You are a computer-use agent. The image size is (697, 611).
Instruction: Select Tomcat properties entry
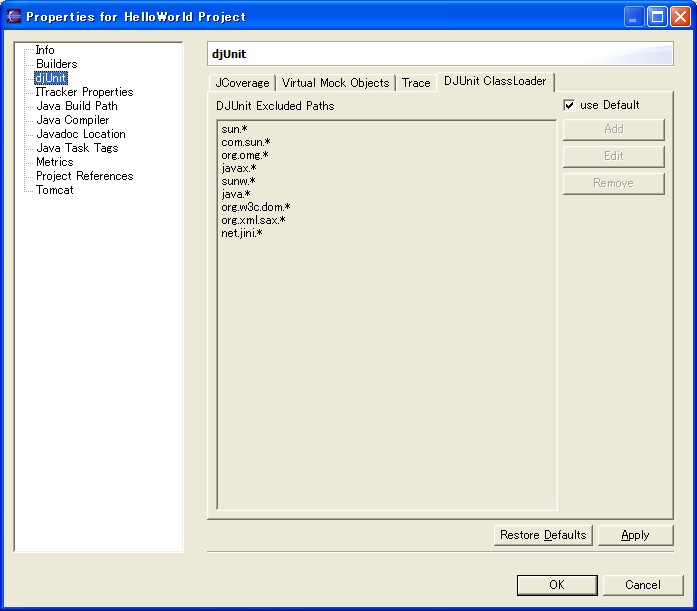[55, 190]
